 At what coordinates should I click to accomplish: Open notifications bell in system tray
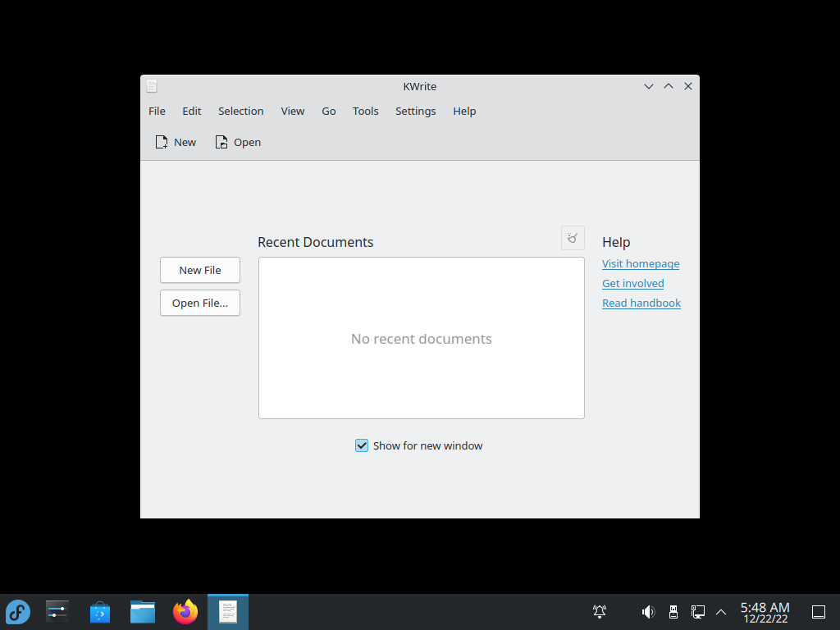pos(600,612)
